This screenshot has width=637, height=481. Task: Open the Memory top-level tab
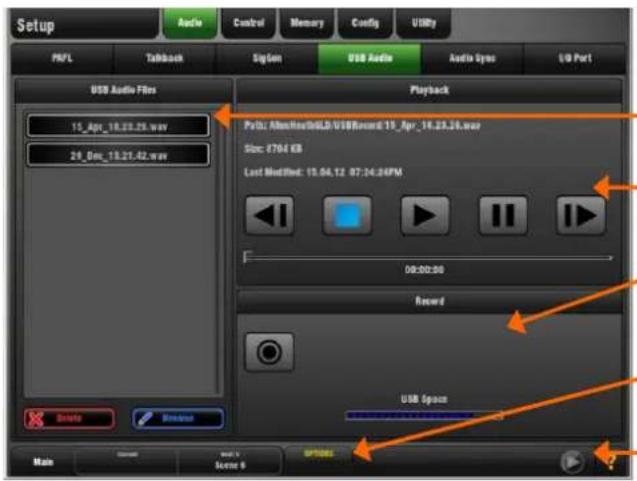pyautogui.click(x=307, y=23)
